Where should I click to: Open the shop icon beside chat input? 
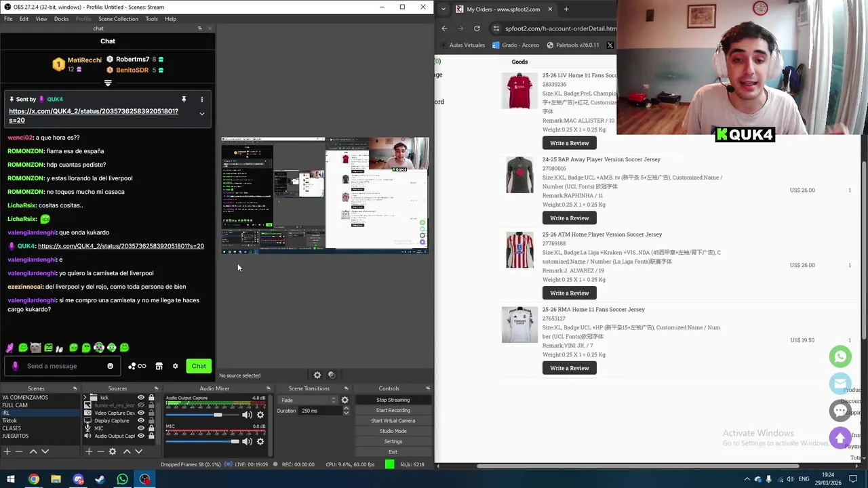[x=159, y=366]
